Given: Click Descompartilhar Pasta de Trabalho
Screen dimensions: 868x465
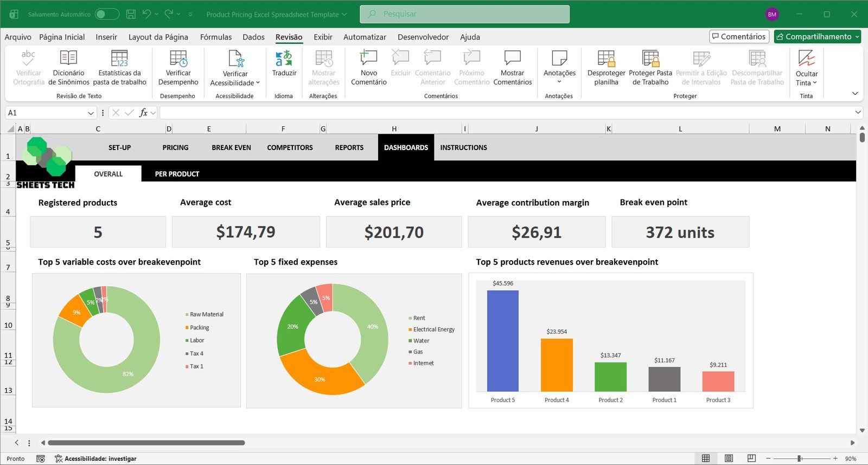Looking at the screenshot, I should click(x=757, y=67).
